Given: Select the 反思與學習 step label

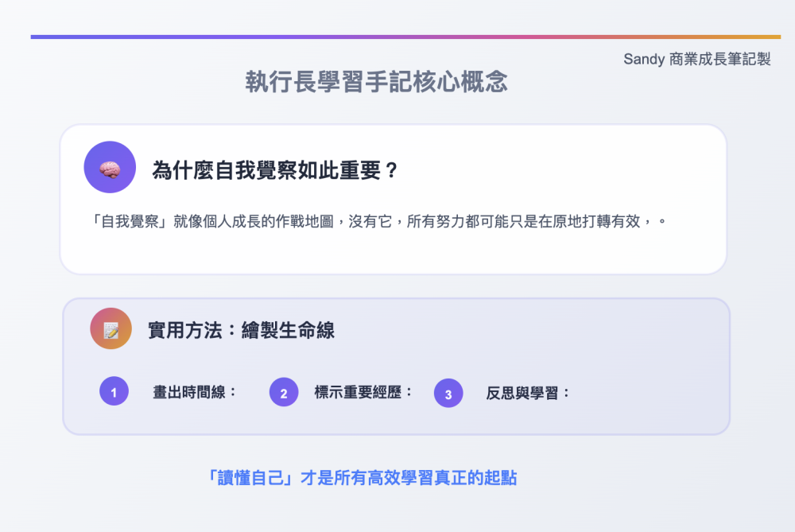Looking at the screenshot, I should tap(522, 393).
